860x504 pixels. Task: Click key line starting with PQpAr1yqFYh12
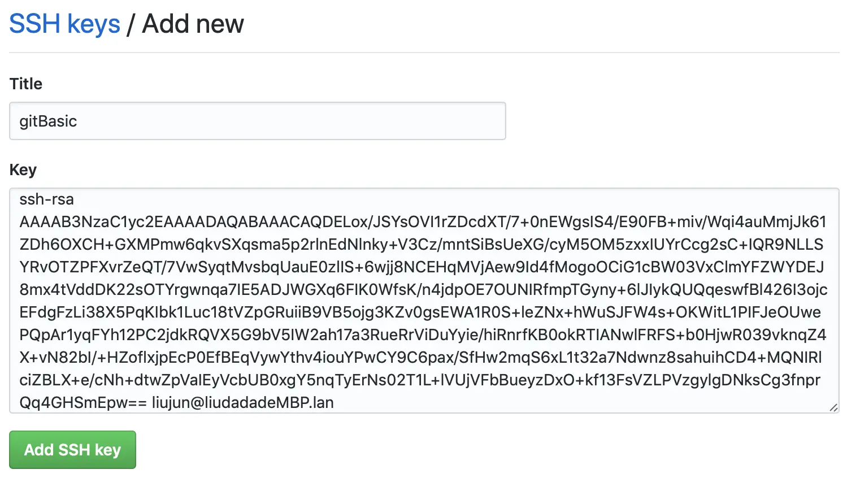coord(423,334)
